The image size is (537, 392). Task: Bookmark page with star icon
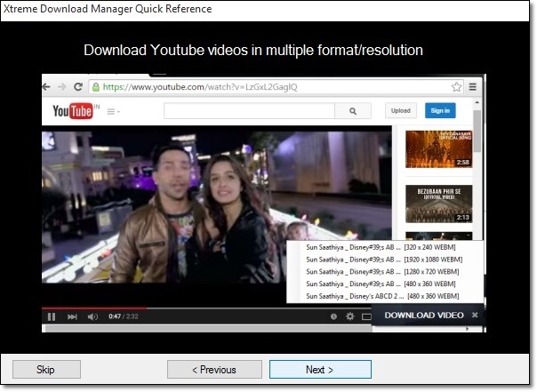[456, 87]
